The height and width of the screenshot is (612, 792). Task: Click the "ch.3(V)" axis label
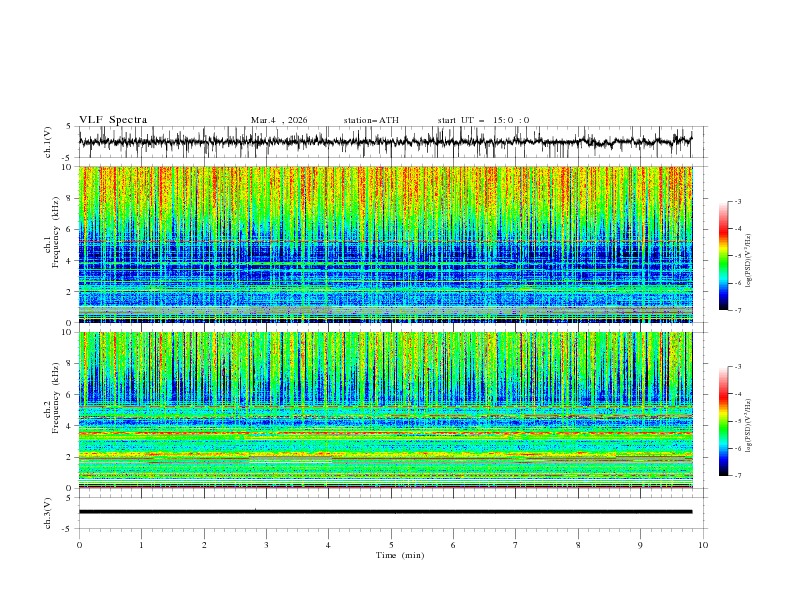48,513
